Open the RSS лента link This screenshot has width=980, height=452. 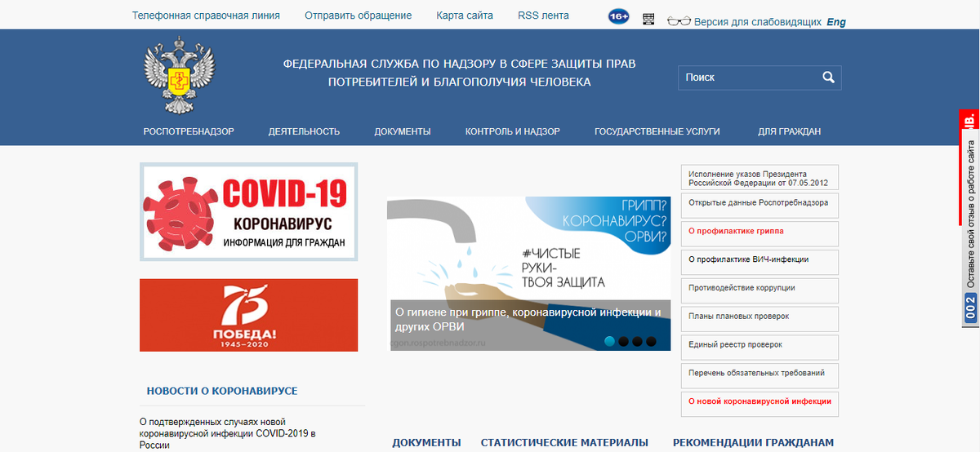coord(543,16)
